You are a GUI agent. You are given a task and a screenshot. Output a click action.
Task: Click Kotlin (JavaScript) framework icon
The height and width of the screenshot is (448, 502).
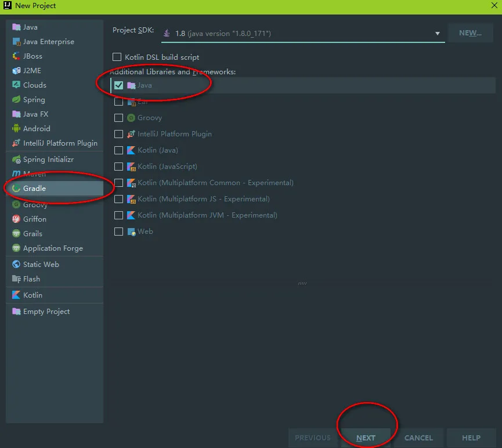point(131,167)
